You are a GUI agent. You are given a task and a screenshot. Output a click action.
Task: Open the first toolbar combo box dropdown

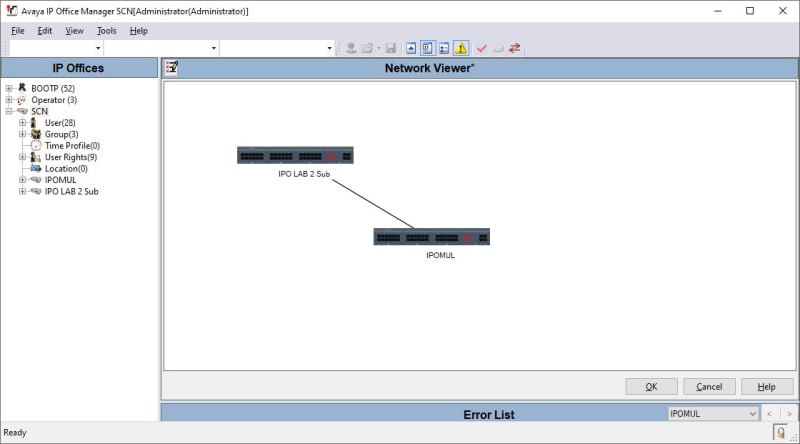pyautogui.click(x=98, y=48)
